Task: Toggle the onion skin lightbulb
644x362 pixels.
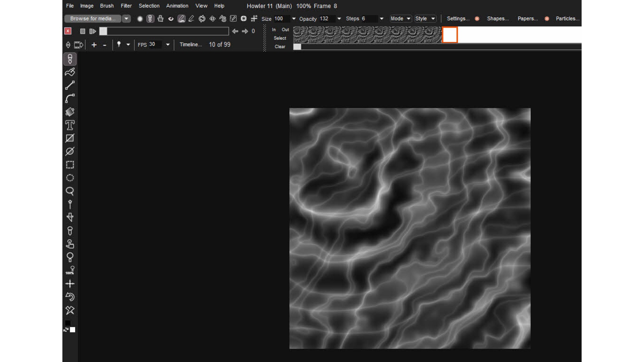Action: coord(119,44)
